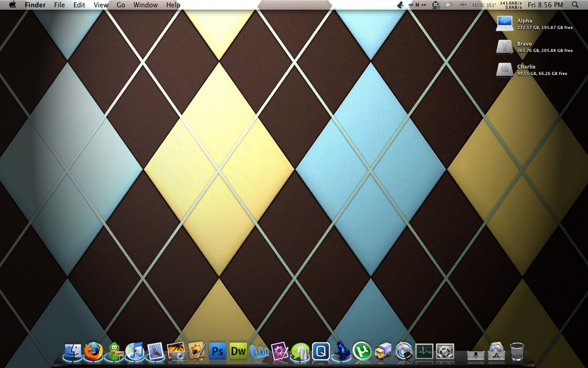Open Charlie drive on desktop

(x=505, y=69)
